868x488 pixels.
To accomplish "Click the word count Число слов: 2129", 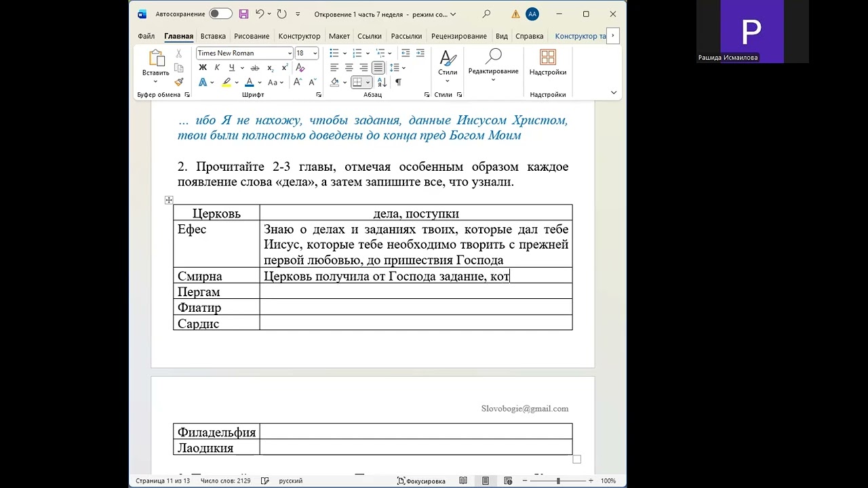I will coord(226,481).
